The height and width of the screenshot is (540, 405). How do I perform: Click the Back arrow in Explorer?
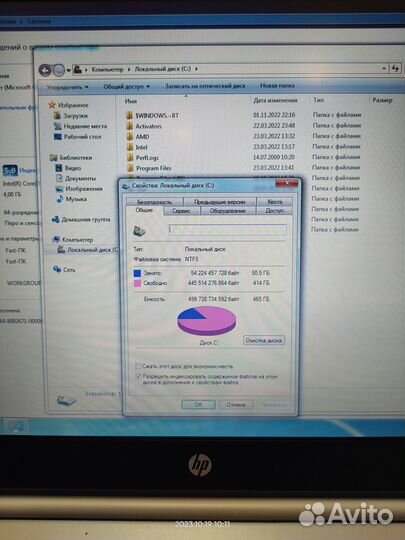coord(45,70)
